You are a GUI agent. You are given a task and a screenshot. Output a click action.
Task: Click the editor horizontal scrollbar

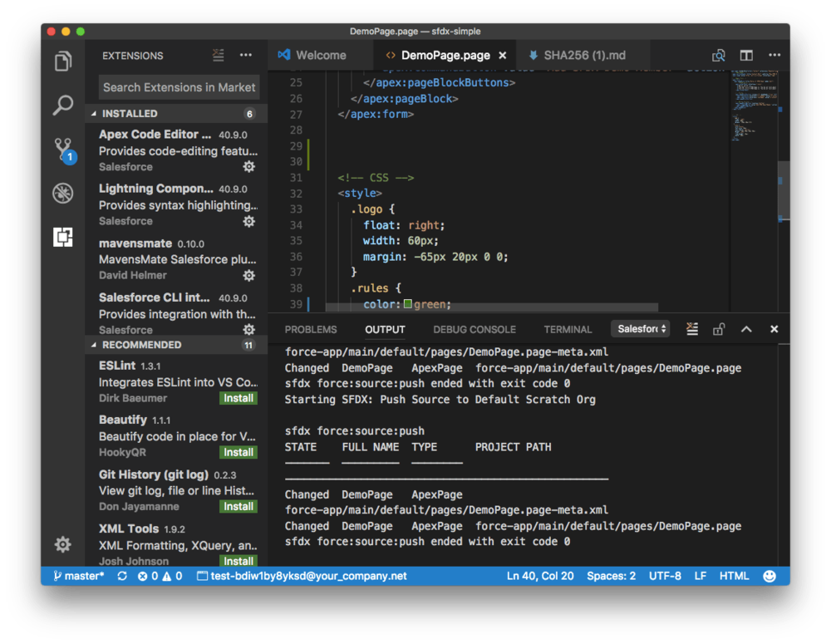pos(491,307)
